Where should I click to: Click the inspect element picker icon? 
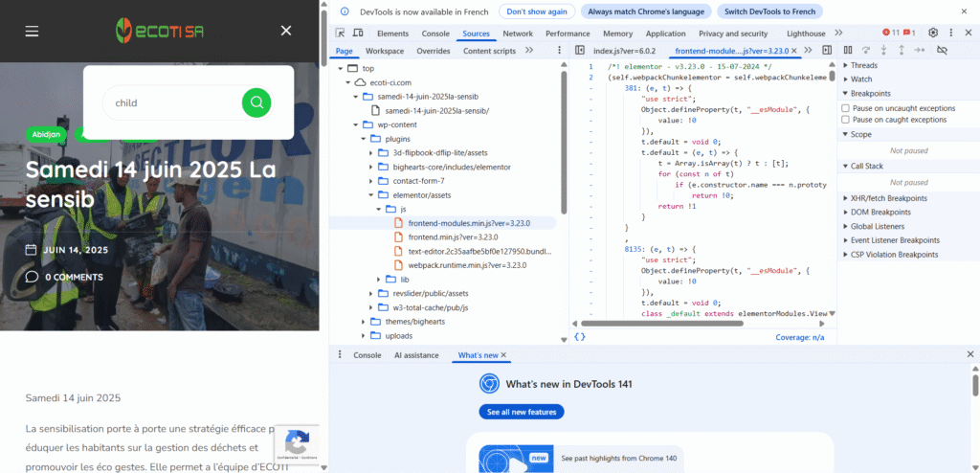click(341, 34)
